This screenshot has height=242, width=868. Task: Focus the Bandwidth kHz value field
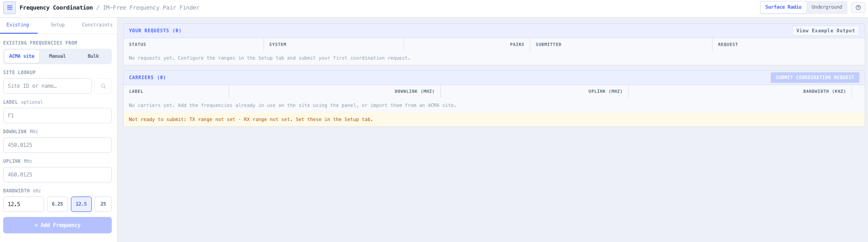(x=24, y=204)
